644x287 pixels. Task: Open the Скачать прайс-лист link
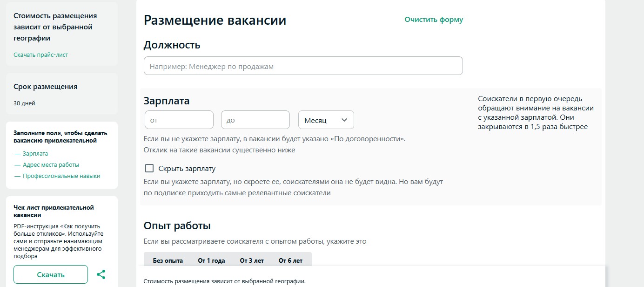41,55
